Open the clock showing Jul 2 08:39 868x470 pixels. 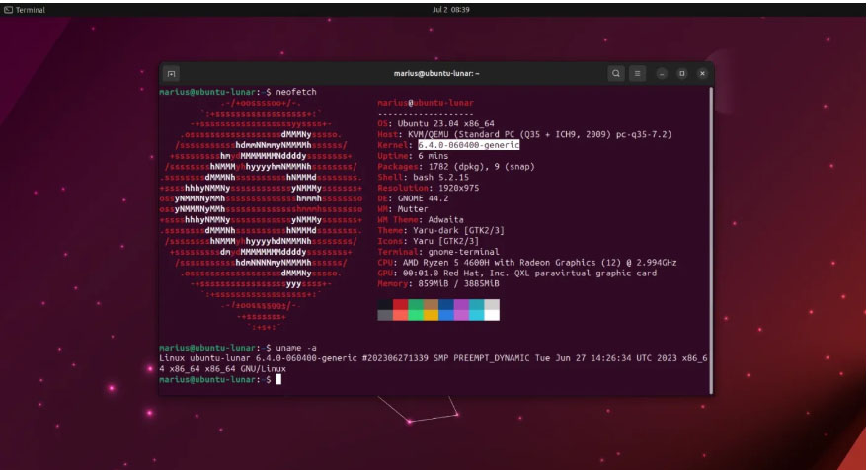click(x=450, y=10)
